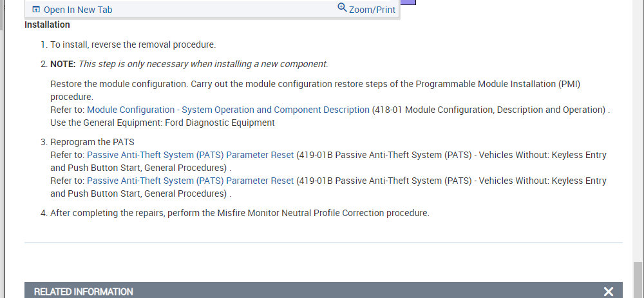Open the second PATS Parameter Reset link

pos(190,181)
